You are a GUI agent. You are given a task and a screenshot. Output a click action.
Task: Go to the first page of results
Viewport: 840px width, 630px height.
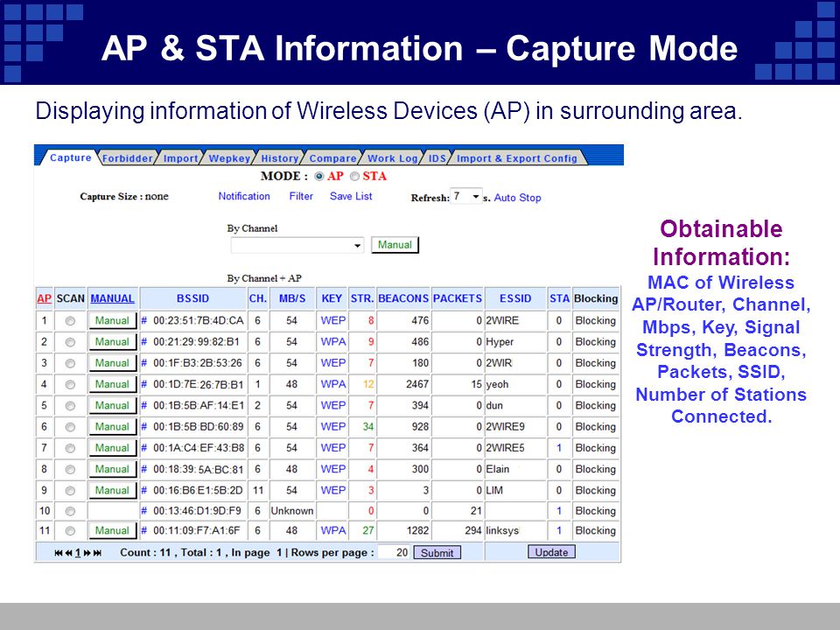click(x=59, y=553)
